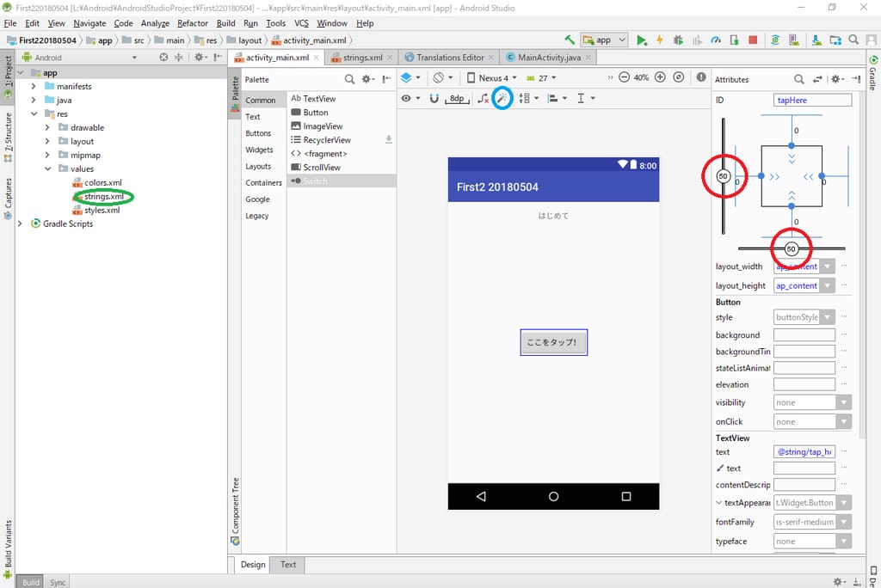Screen dimensions: 881x588
Task: Open the Nexus 4 device dropdown
Action: coord(492,77)
